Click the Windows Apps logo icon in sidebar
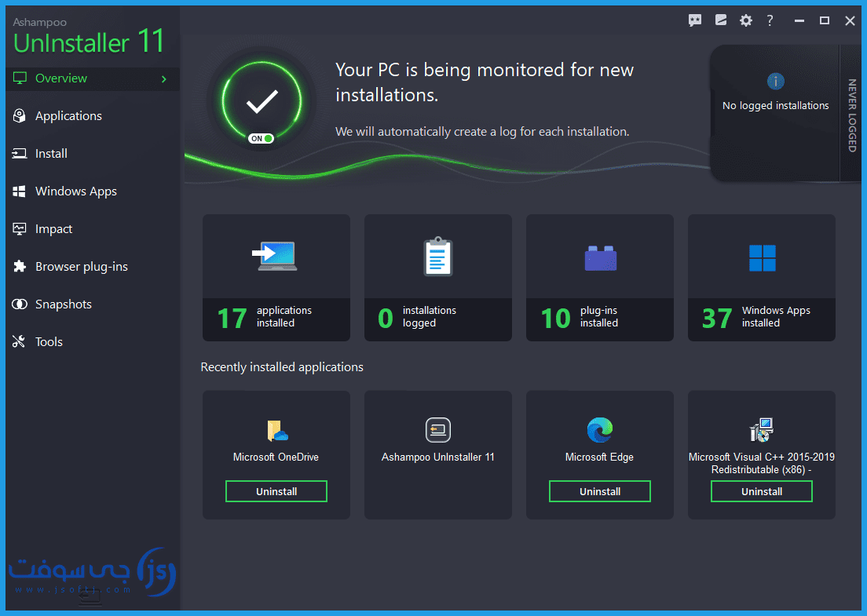This screenshot has height=616, width=867. pyautogui.click(x=20, y=191)
